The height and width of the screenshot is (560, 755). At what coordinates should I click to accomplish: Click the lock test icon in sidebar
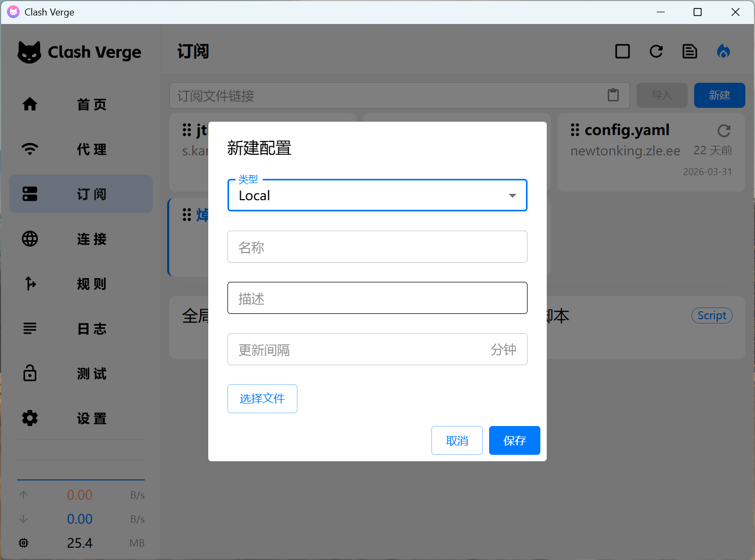tap(30, 373)
